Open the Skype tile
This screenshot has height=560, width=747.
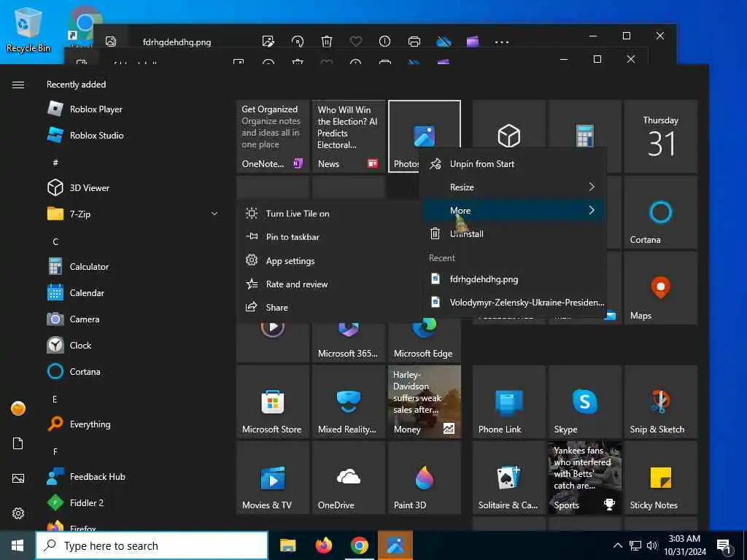pos(585,402)
